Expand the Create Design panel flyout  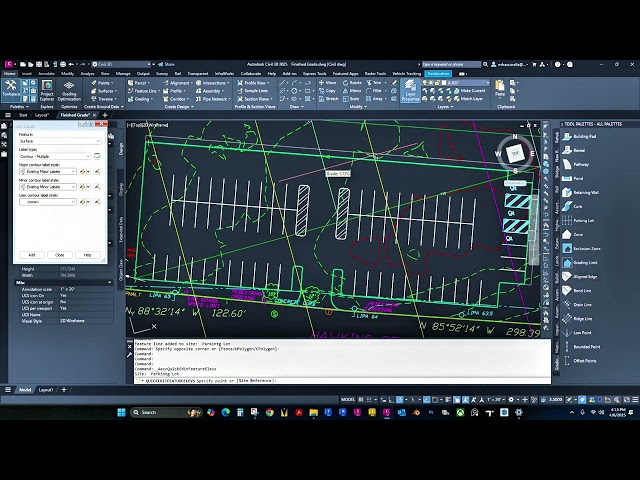pyautogui.click(x=179, y=107)
